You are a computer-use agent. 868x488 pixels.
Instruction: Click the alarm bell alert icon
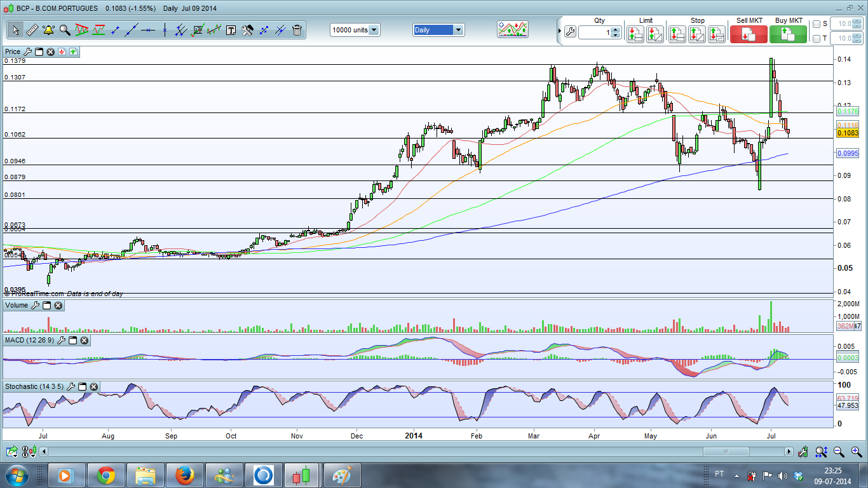click(48, 30)
